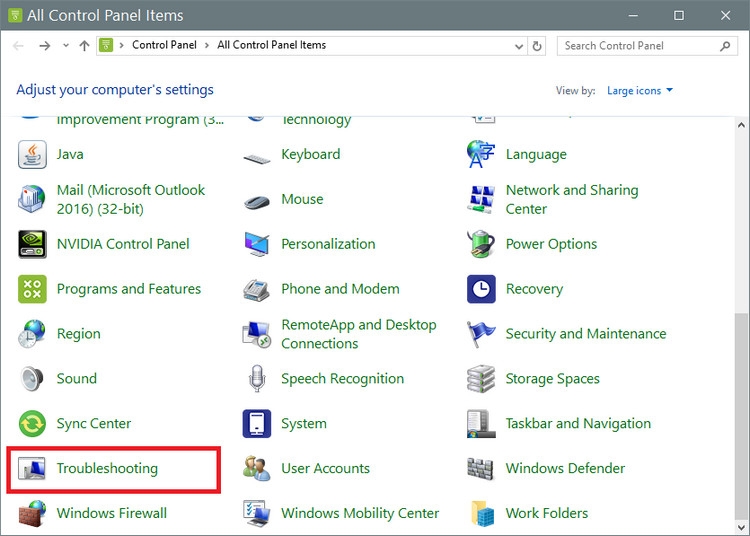Click the User Accounts link text

tap(325, 468)
